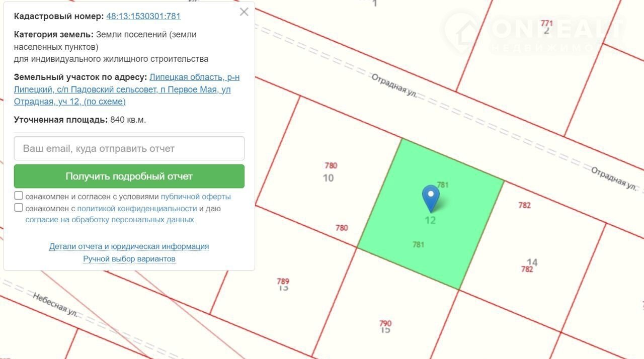Choose Ручной выбор вариантов link

point(129,259)
